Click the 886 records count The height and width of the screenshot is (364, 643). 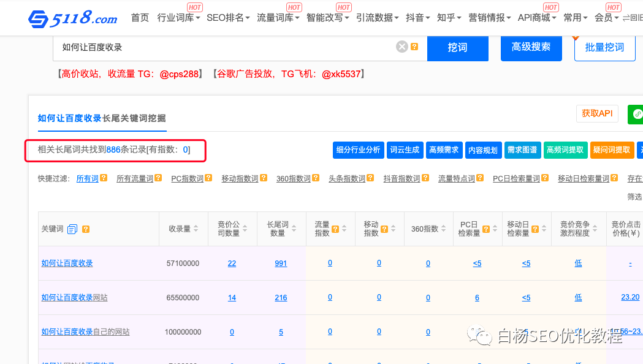point(113,150)
